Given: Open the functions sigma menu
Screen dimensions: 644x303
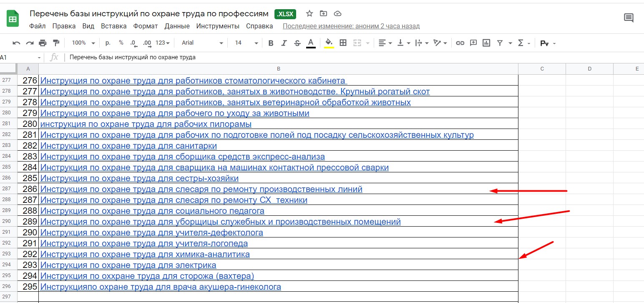Looking at the screenshot, I should point(523,43).
